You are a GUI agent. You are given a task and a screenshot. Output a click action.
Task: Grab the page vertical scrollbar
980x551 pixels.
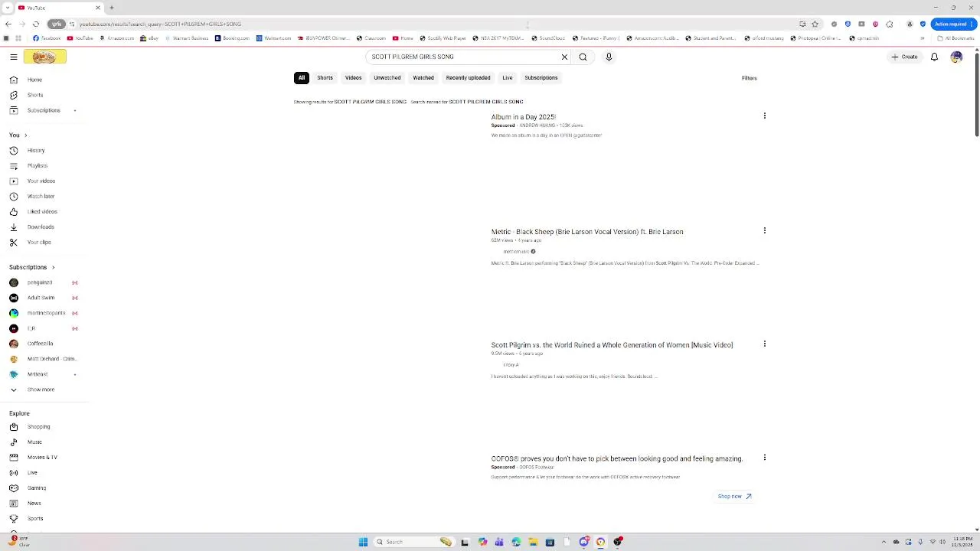tap(977, 96)
